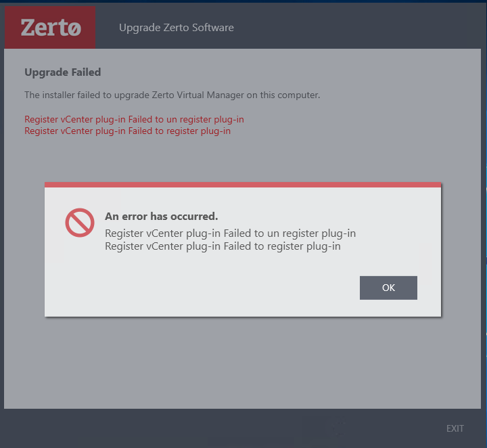
Task: Select red 'Failed to un register plug-in' line
Action: click(x=134, y=120)
